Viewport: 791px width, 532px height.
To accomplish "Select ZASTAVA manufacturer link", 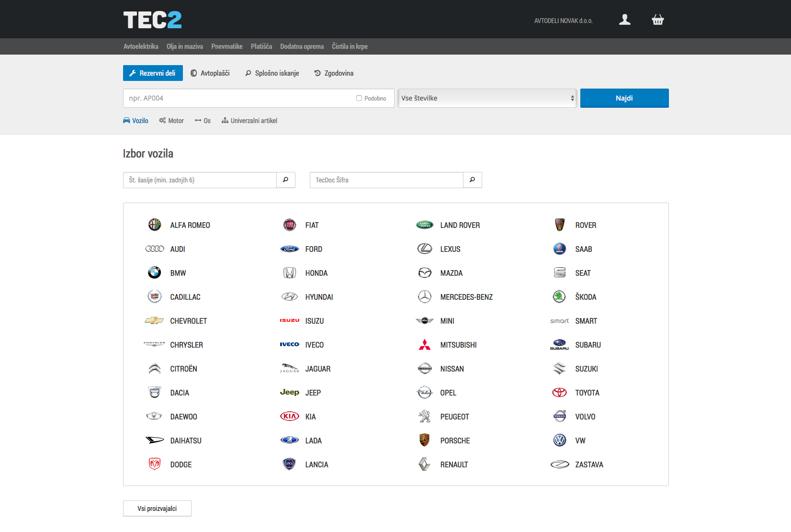I will [589, 464].
